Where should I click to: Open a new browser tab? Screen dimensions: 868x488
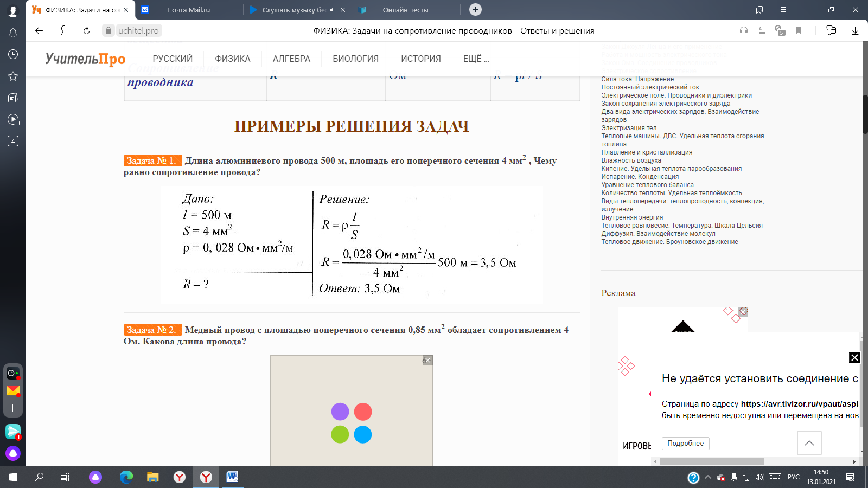click(x=475, y=10)
